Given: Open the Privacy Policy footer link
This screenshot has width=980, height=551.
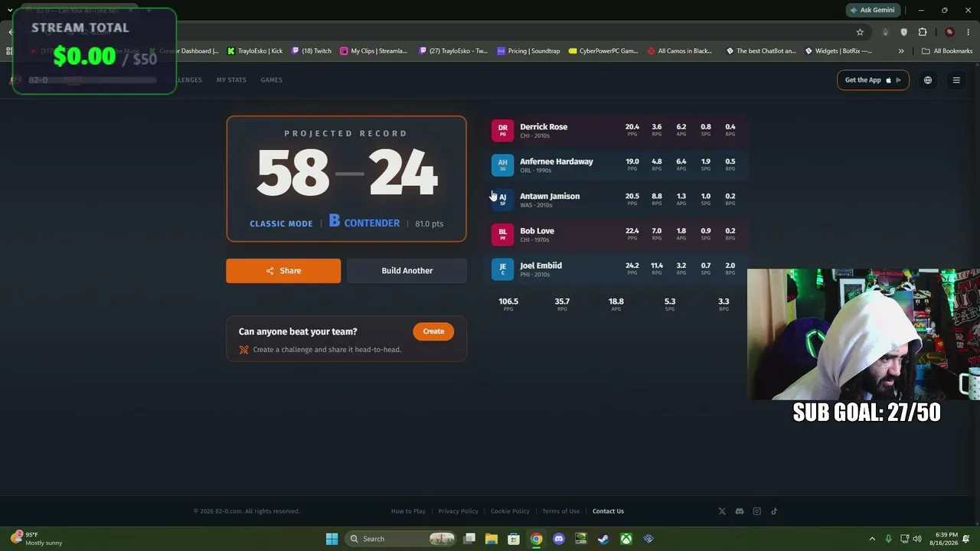Looking at the screenshot, I should [458, 511].
